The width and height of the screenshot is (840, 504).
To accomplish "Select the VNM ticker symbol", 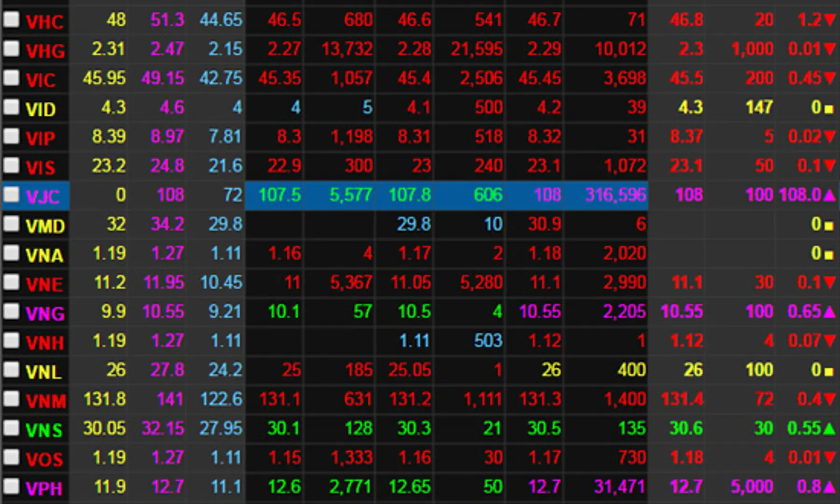I will coord(46,401).
